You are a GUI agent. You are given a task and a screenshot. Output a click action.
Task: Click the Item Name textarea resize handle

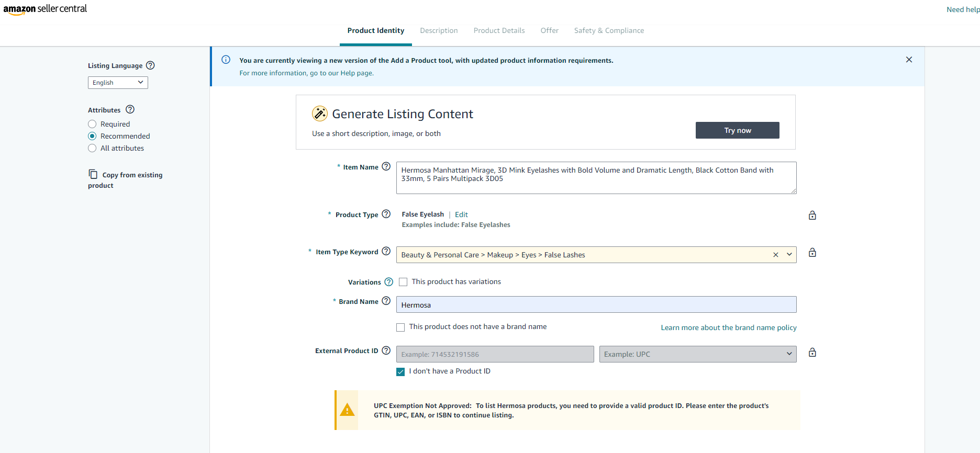click(794, 191)
